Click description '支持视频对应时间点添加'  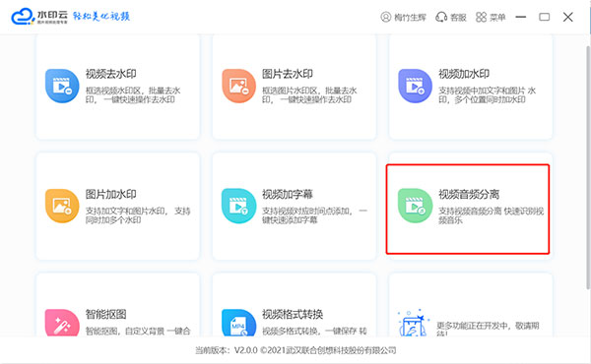click(x=315, y=215)
